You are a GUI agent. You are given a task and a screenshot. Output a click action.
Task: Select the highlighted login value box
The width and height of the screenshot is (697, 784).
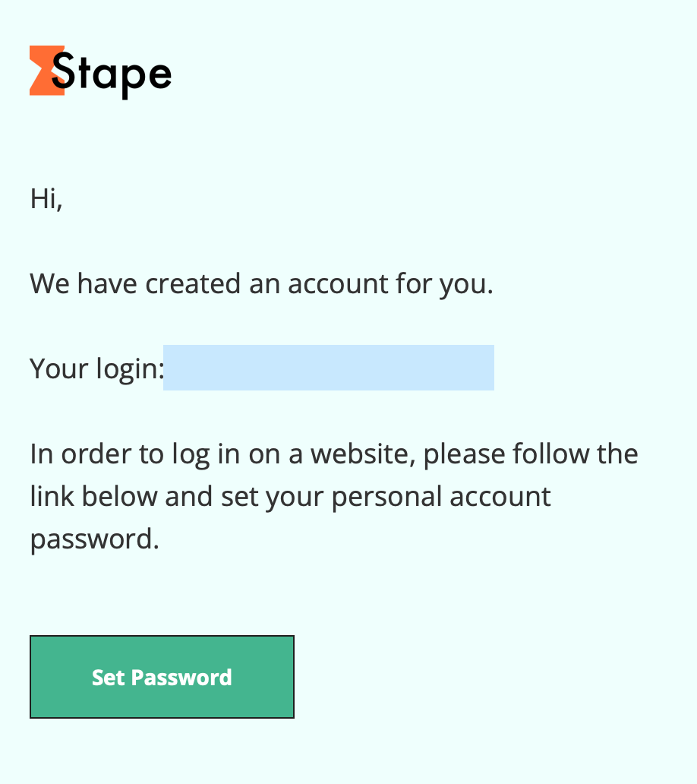[329, 368]
